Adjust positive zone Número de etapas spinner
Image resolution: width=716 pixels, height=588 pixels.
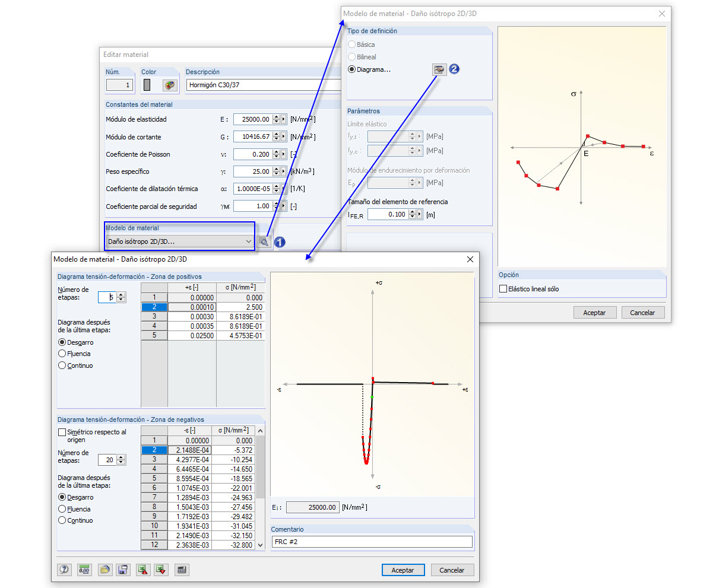[121, 297]
